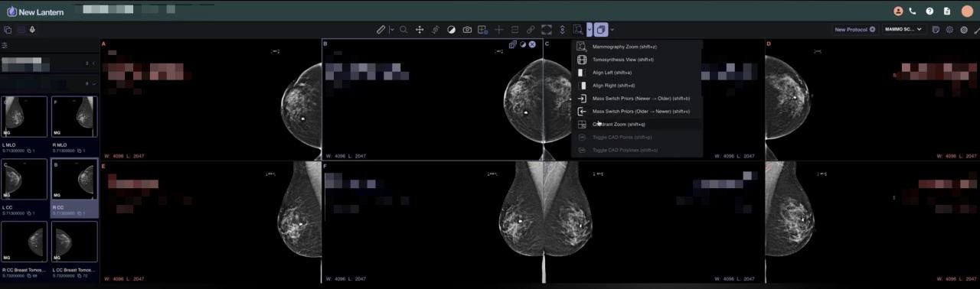Close viewport B with X icon

(x=532, y=44)
